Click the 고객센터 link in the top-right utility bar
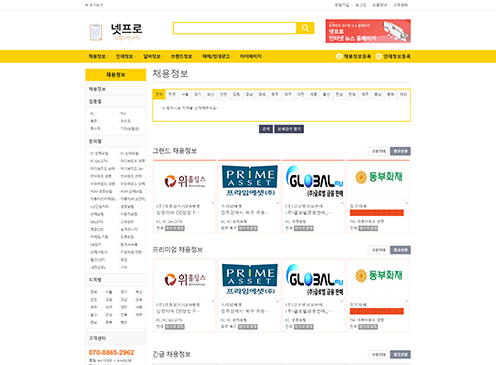This screenshot has width=496, height=365. [x=400, y=5]
